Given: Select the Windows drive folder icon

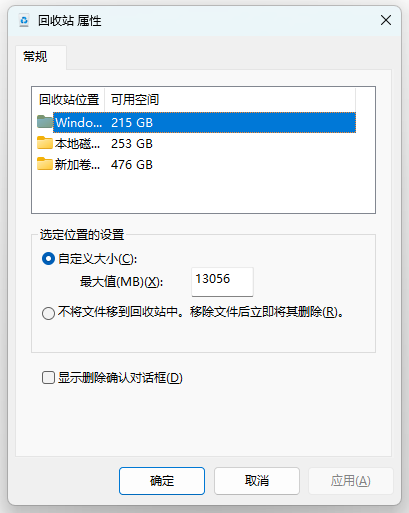Looking at the screenshot, I should (45, 122).
